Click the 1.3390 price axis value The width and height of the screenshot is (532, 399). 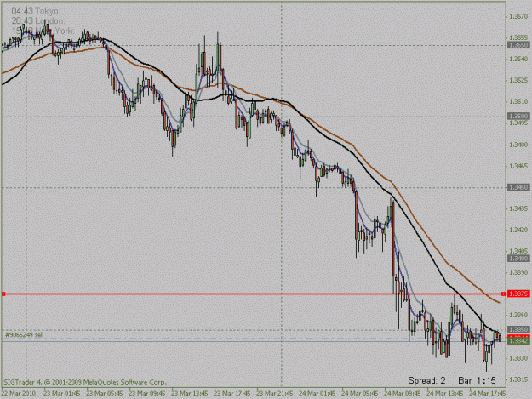[518, 272]
